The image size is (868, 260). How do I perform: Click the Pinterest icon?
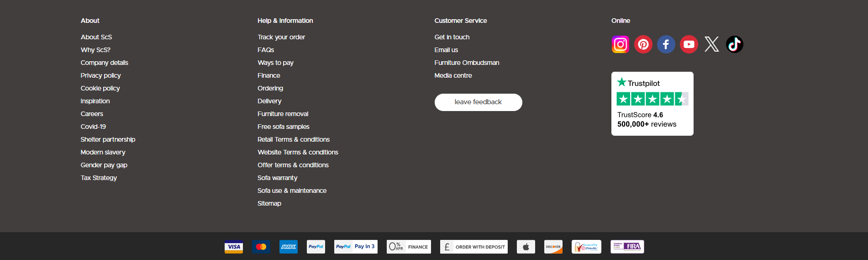pos(643,44)
